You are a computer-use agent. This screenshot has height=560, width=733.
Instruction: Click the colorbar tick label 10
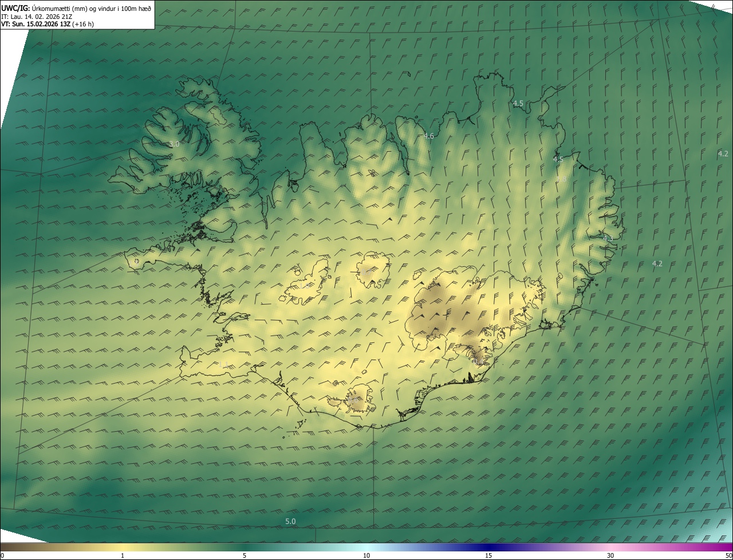coord(366,556)
